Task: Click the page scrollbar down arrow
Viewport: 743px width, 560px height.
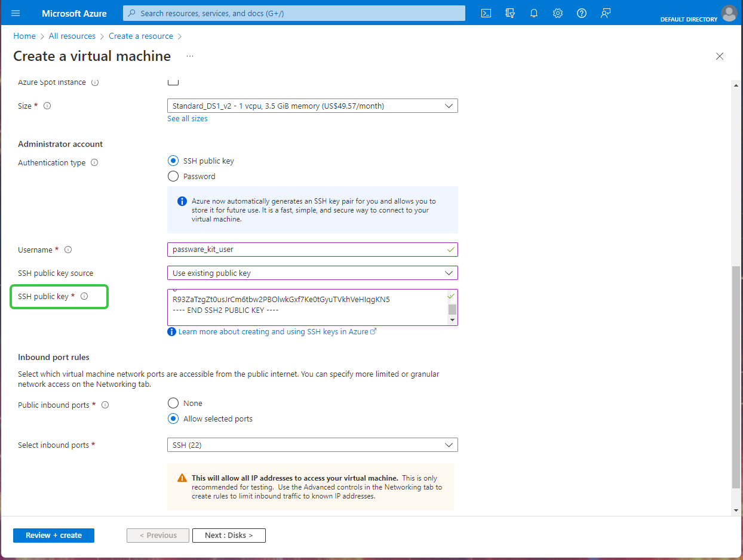Action: point(735,510)
